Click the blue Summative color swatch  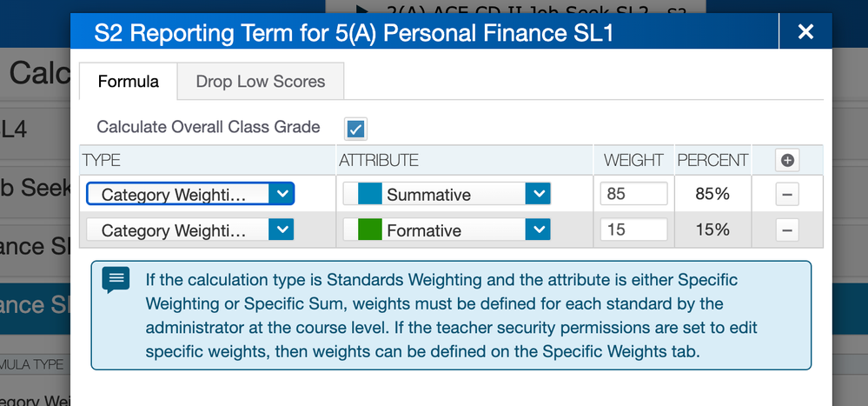click(369, 194)
